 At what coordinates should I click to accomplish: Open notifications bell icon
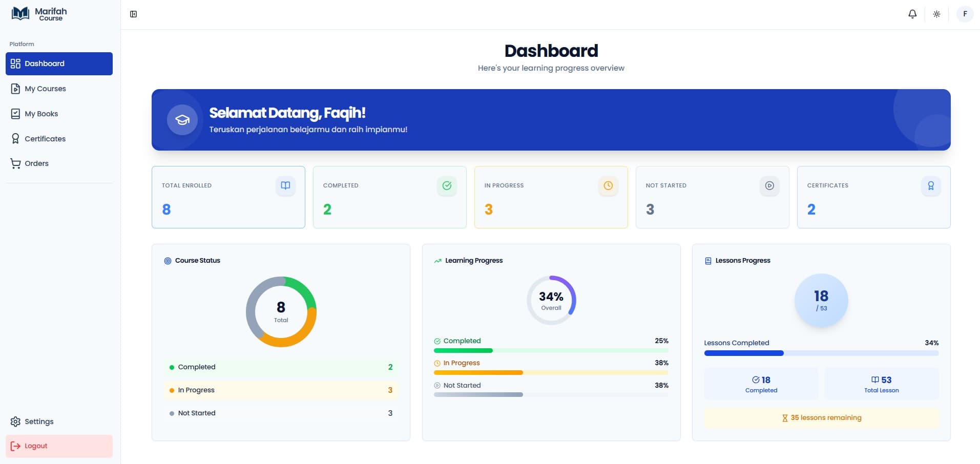tap(912, 14)
